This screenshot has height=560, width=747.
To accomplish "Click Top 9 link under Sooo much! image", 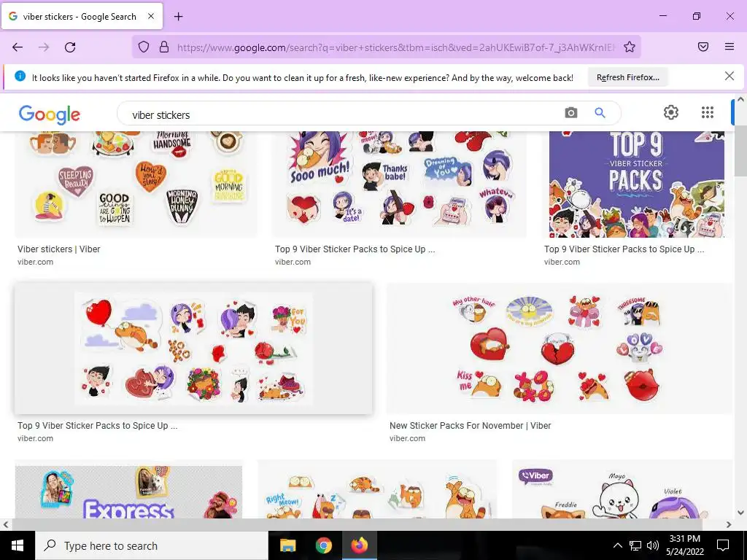I will 355,249.
